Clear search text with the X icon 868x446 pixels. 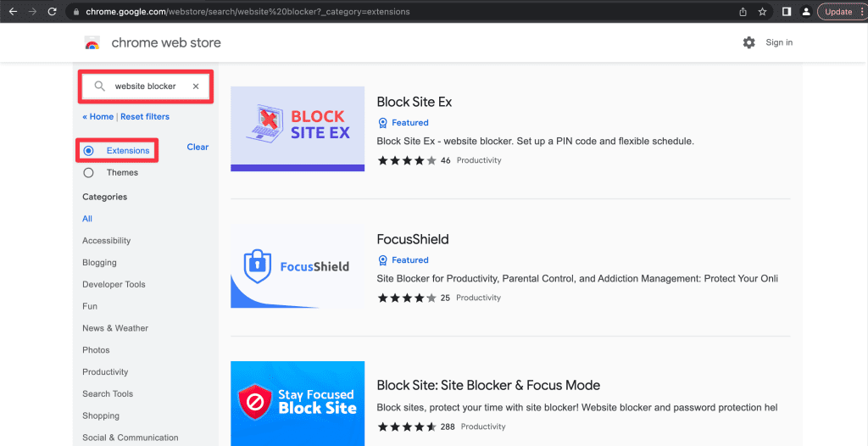(196, 86)
